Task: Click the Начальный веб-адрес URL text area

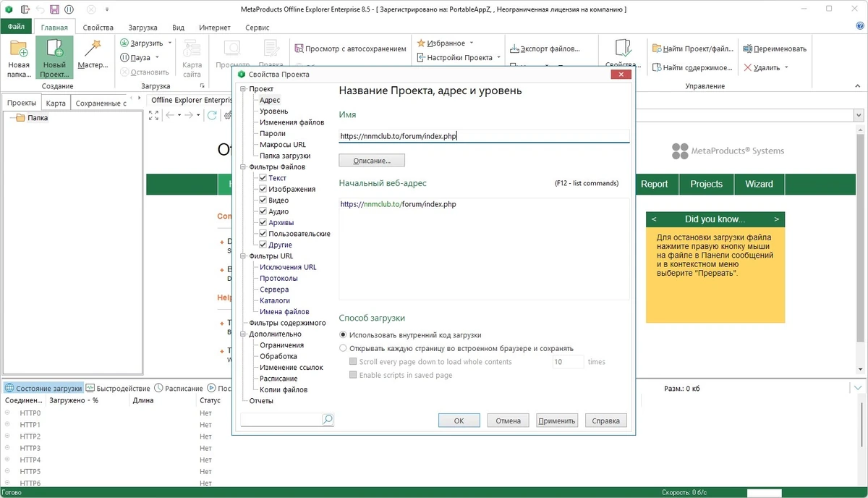Action: (x=484, y=248)
